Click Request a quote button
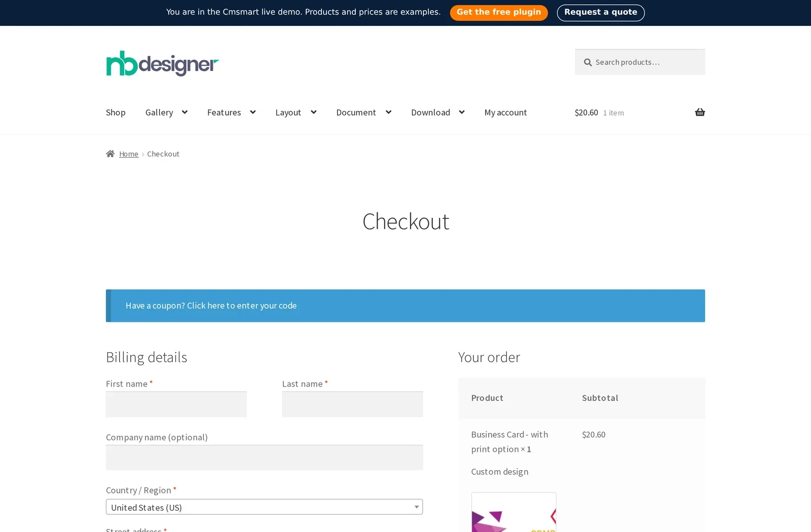Viewport: 811px width, 532px height. point(601,13)
